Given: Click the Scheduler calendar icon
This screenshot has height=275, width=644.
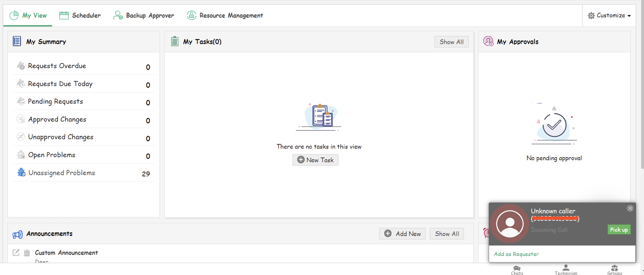Looking at the screenshot, I should pos(64,15).
